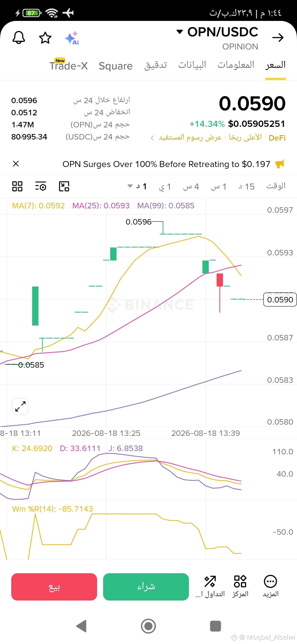297x644 pixels.
Task: Select the 15-minute interval
Action: click(246, 186)
